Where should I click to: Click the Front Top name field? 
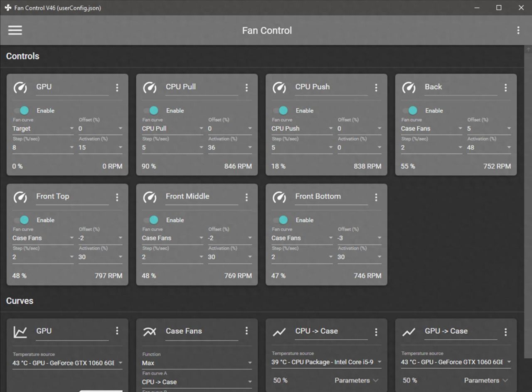72,196
